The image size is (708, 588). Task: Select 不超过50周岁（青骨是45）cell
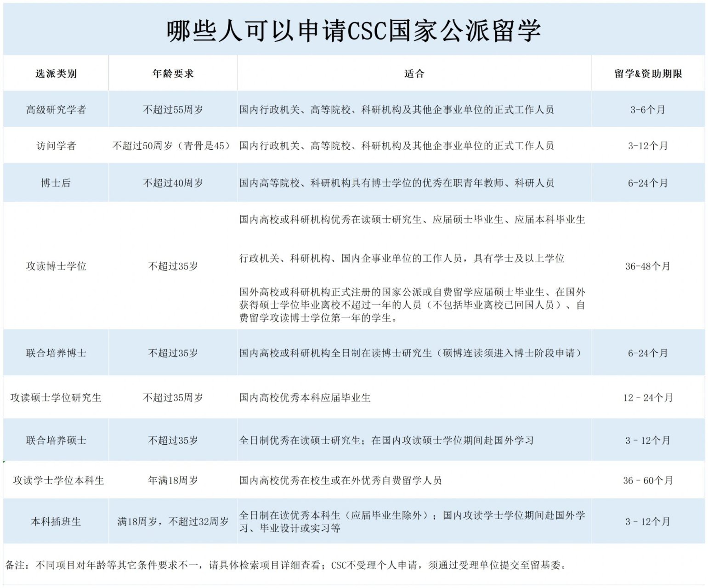(x=173, y=146)
